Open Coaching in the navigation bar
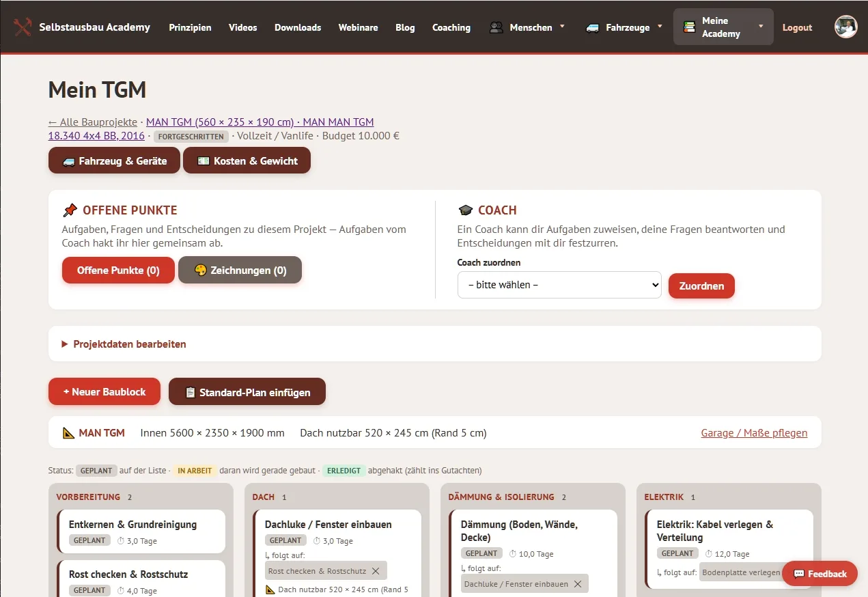The image size is (868, 597). [451, 27]
